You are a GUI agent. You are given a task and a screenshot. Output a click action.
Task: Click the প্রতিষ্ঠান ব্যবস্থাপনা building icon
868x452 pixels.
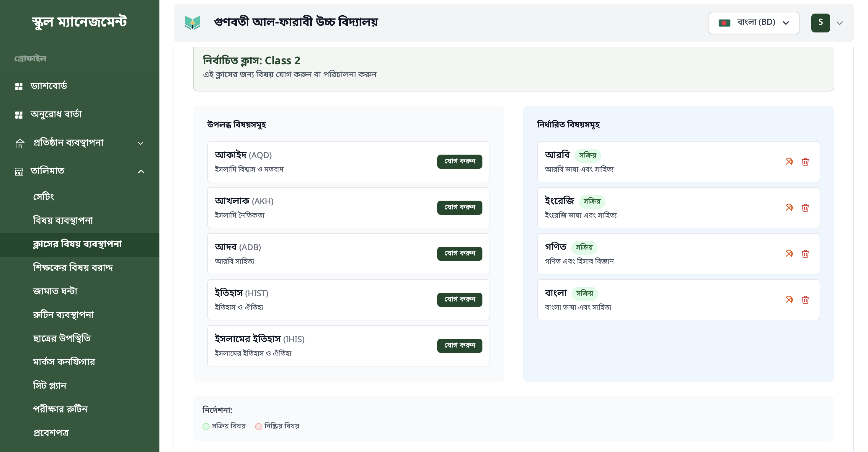[19, 143]
